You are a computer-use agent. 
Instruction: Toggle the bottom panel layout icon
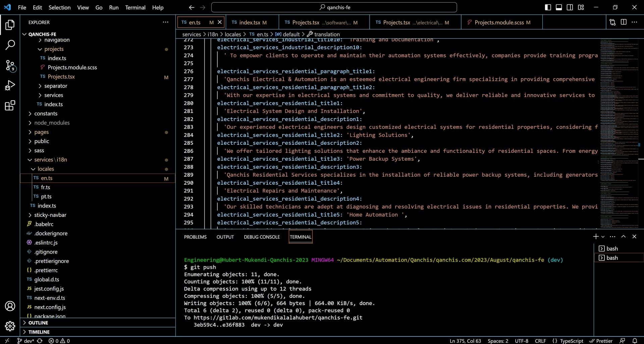point(559,7)
